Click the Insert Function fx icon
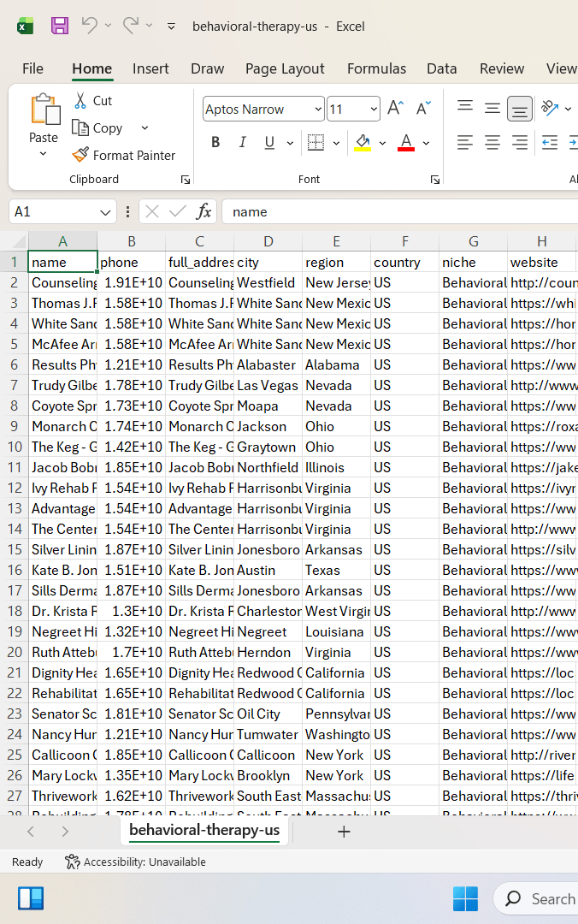This screenshot has width=578, height=924. pyautogui.click(x=203, y=211)
